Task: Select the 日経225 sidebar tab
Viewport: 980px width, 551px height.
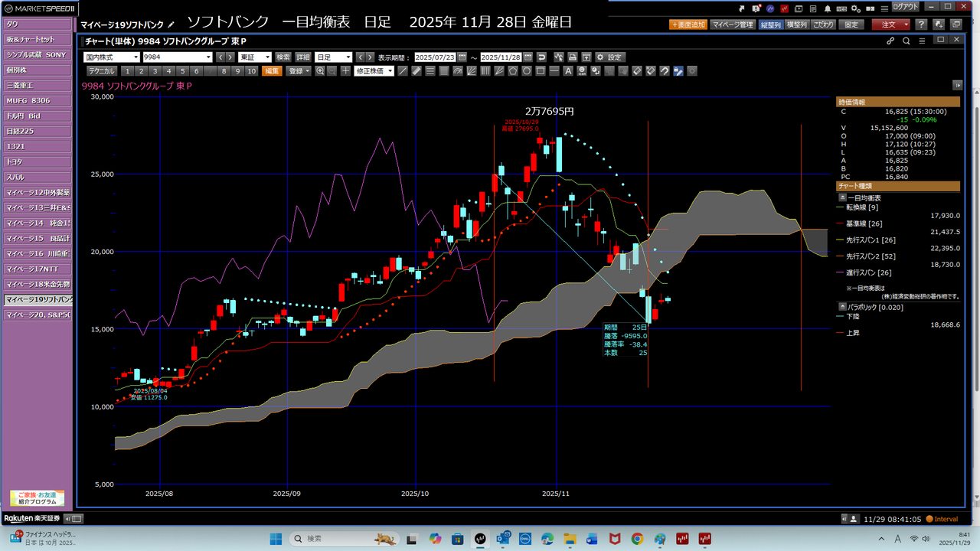Action: pyautogui.click(x=37, y=131)
